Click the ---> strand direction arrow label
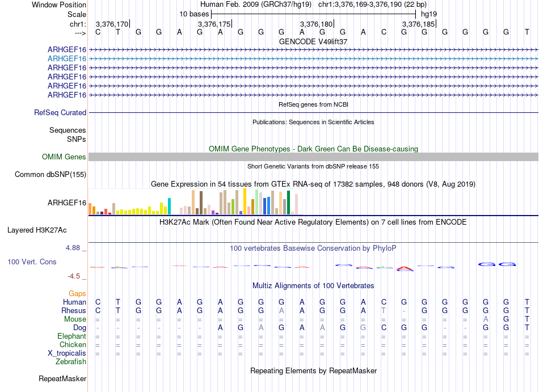The height and width of the screenshot is (392, 539). coord(81,33)
